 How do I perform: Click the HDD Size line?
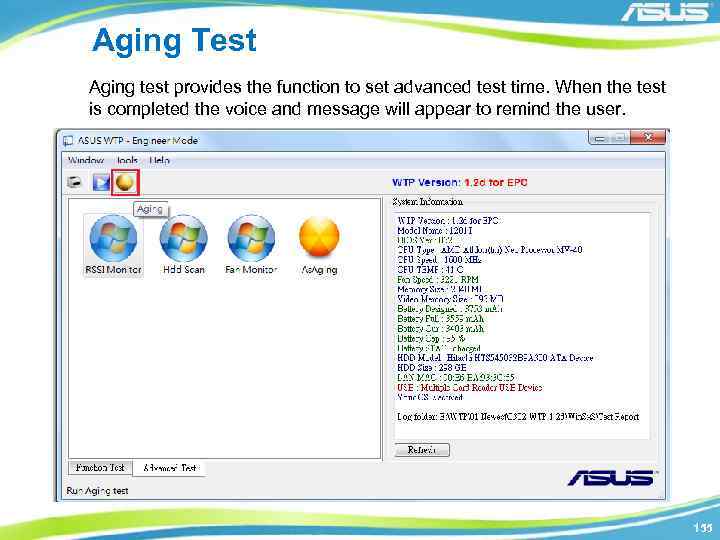point(432,367)
